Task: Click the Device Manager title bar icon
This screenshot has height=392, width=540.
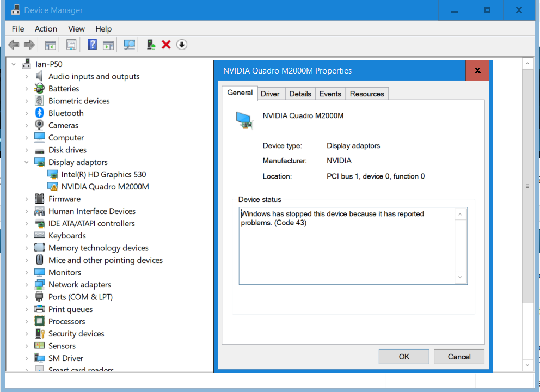Action: tap(15, 10)
